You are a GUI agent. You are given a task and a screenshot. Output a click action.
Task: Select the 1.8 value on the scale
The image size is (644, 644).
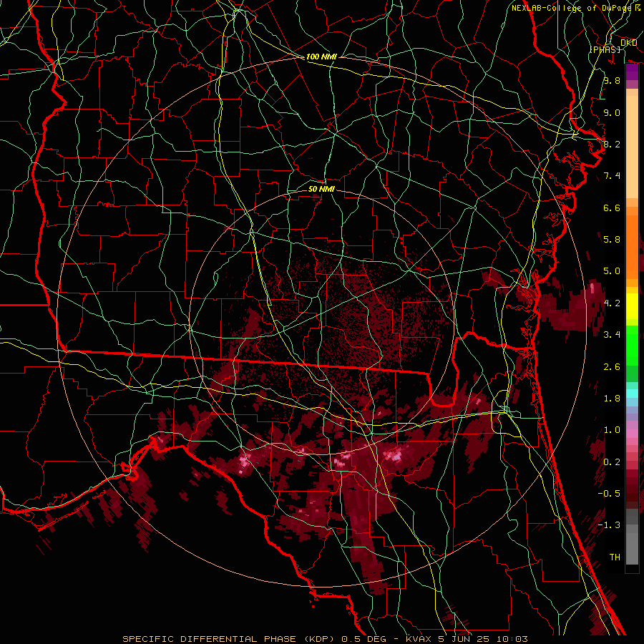(x=612, y=399)
